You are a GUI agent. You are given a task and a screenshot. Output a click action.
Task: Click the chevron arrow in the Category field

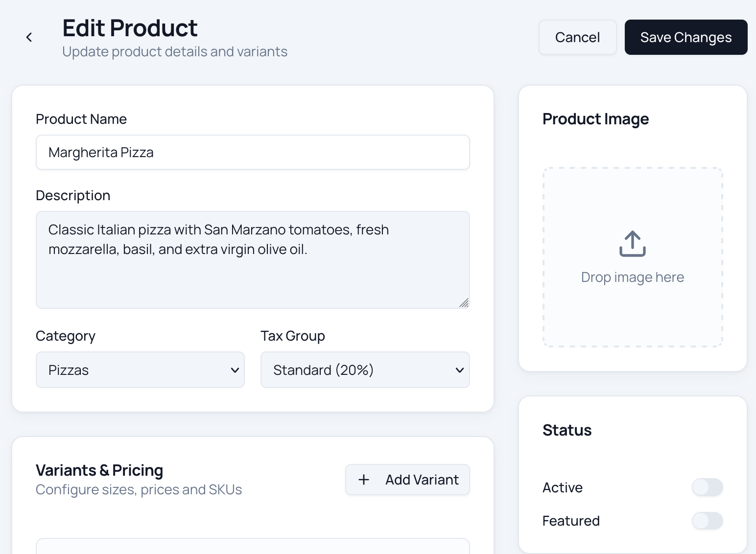[235, 370]
